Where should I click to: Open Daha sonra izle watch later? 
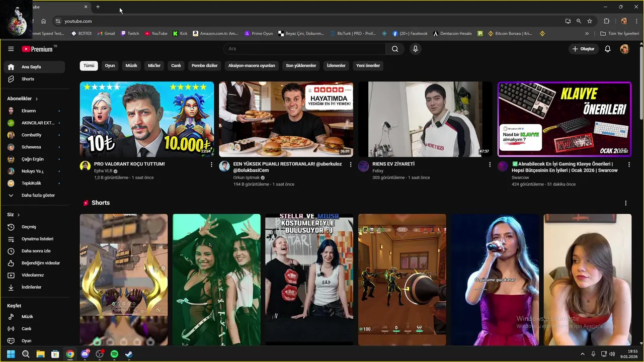pyautogui.click(x=34, y=251)
